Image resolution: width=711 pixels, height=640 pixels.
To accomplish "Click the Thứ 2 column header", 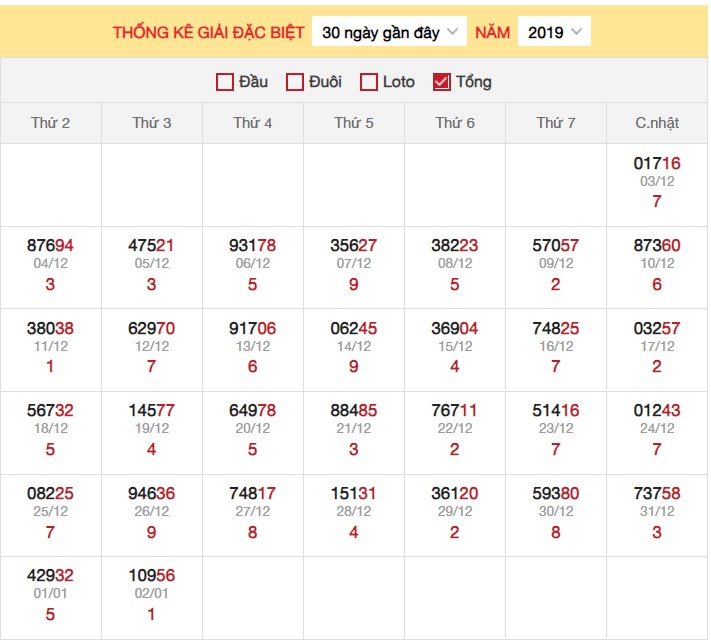I will click(51, 123).
